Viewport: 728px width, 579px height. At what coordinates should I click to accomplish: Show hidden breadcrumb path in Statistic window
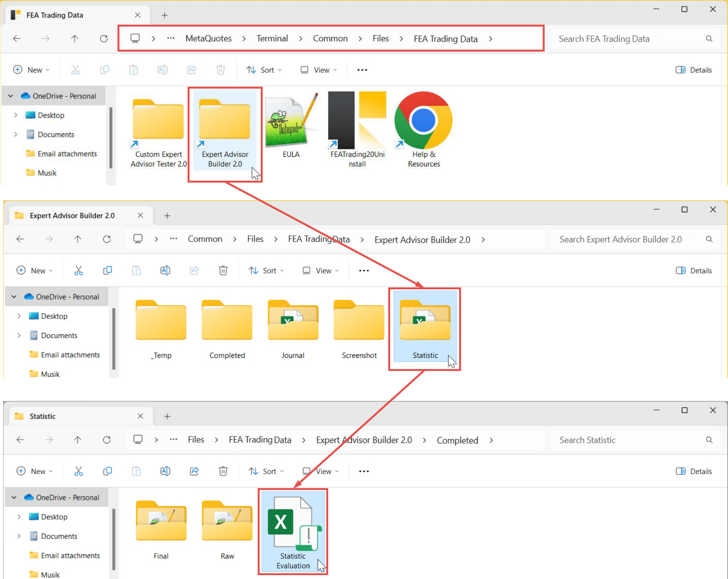(x=174, y=440)
